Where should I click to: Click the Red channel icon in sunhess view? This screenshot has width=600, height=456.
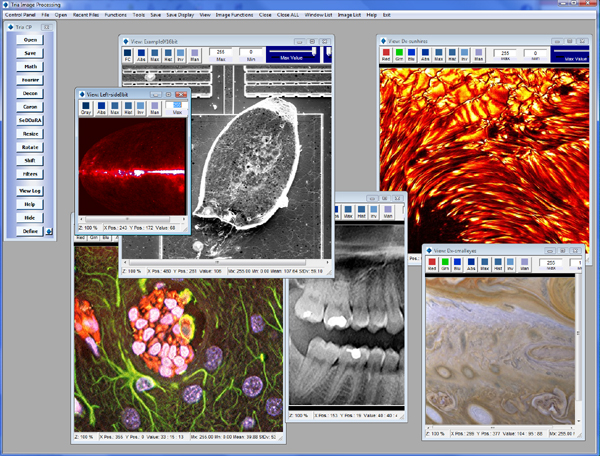[x=388, y=52]
